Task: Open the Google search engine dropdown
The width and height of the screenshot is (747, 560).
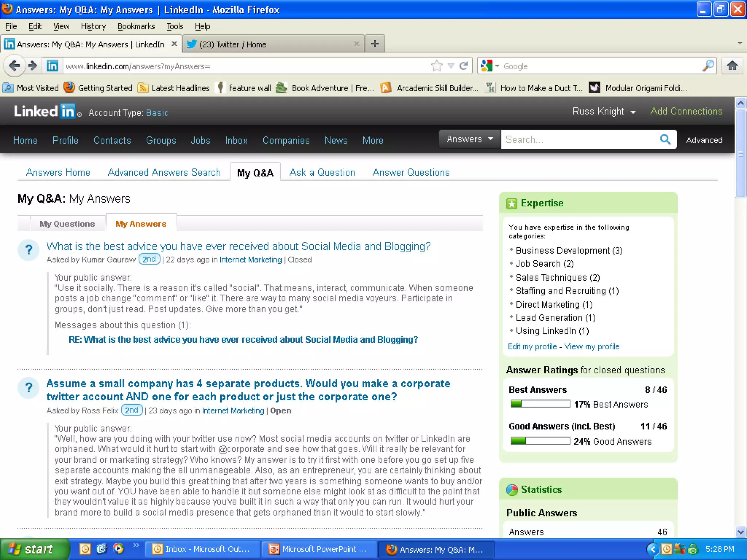Action: (x=489, y=66)
